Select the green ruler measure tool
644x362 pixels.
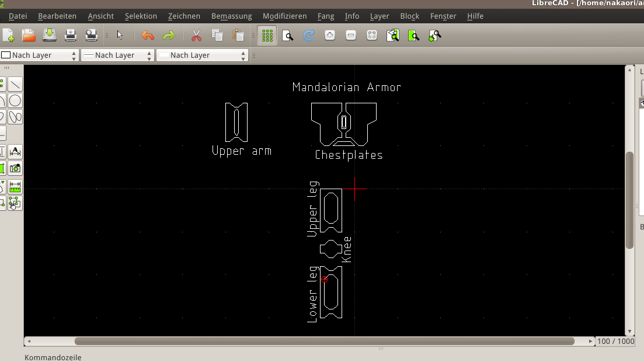pyautogui.click(x=15, y=187)
